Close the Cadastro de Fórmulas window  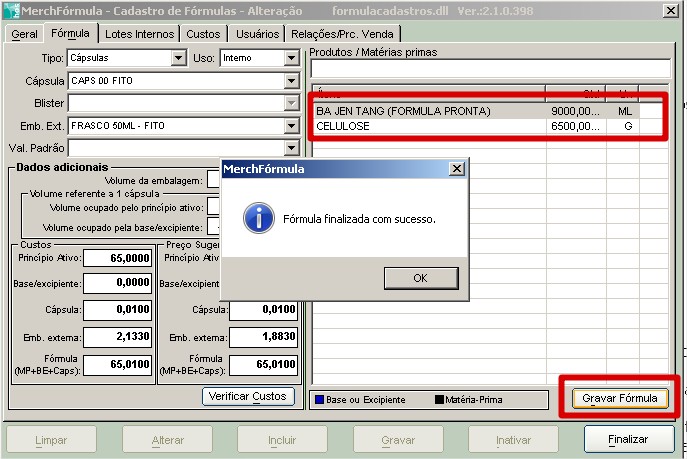(x=671, y=11)
